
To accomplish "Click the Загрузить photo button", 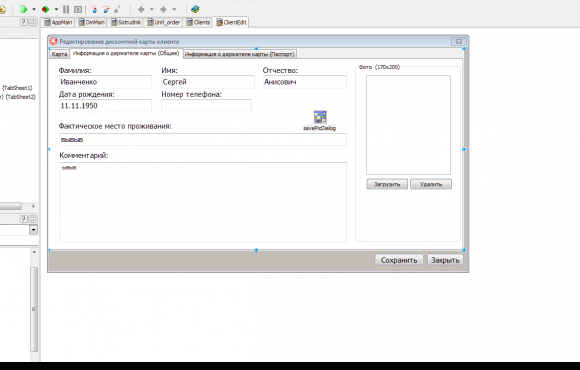I will [387, 184].
